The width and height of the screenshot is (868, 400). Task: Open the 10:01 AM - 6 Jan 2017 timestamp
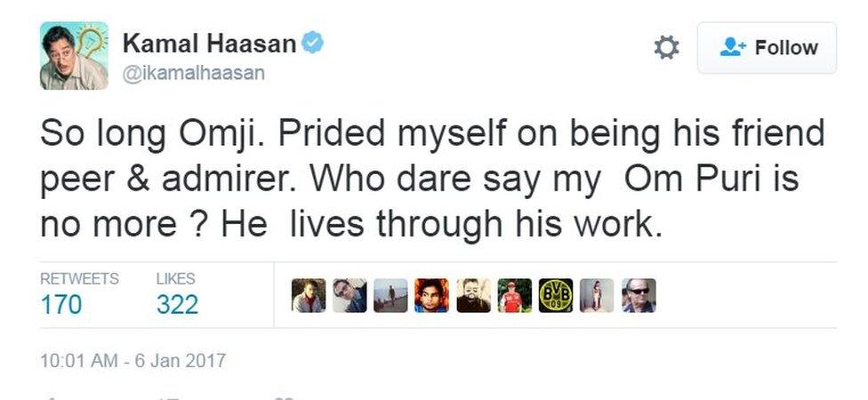[133, 361]
